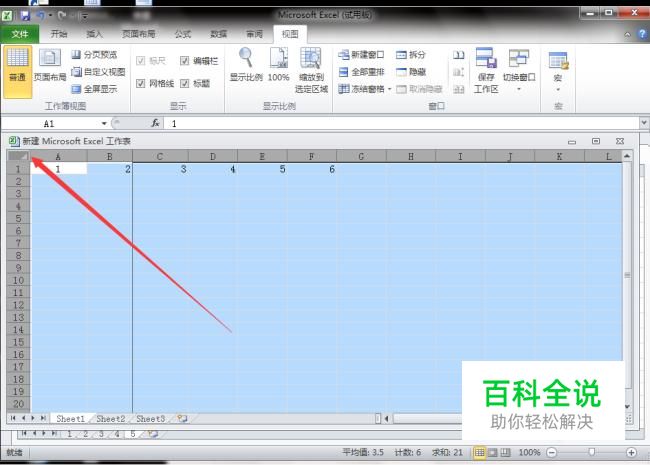Switch to the Review (审阅) tab
Screen dimensions: 650x465
(x=254, y=34)
